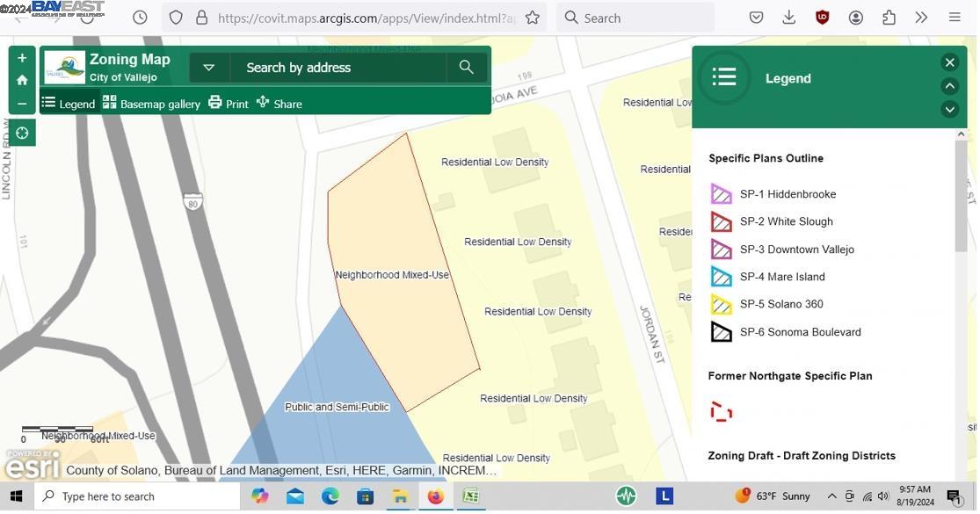This screenshot has width=980, height=514.
Task: Open the Share tool
Action: click(279, 104)
